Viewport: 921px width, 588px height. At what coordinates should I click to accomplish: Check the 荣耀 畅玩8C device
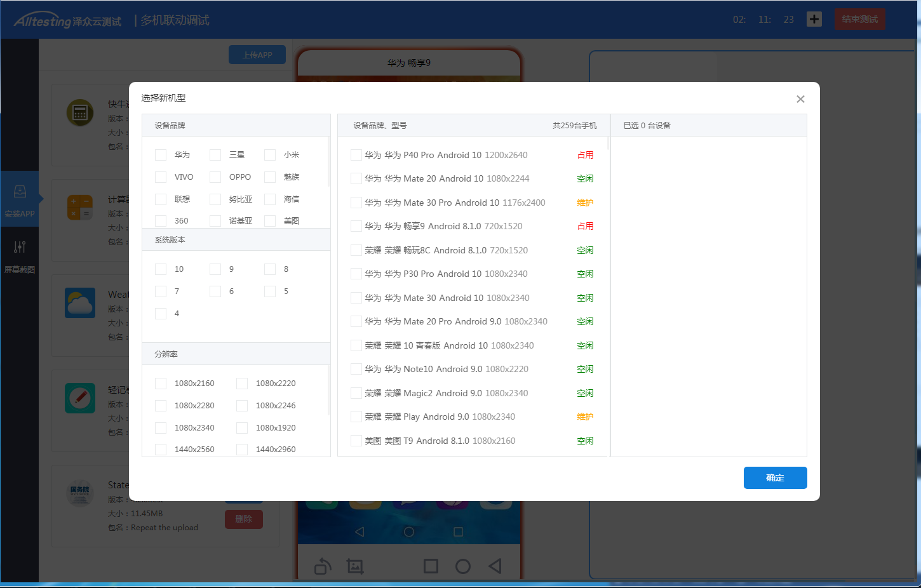tap(356, 251)
